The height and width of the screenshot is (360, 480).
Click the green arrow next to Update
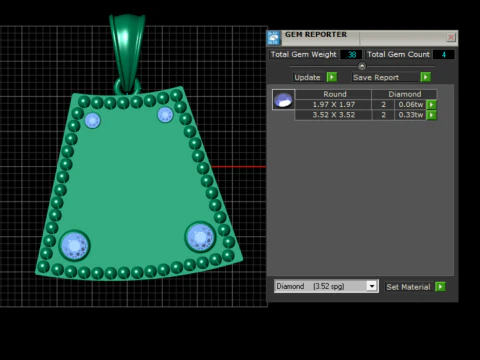[332, 77]
